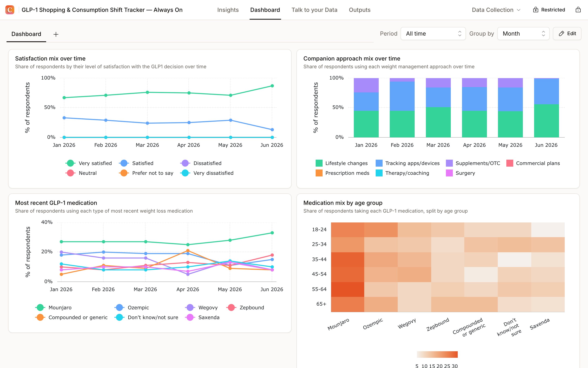
Task: Click Supplements/OTC purple swatch
Action: [x=449, y=163]
